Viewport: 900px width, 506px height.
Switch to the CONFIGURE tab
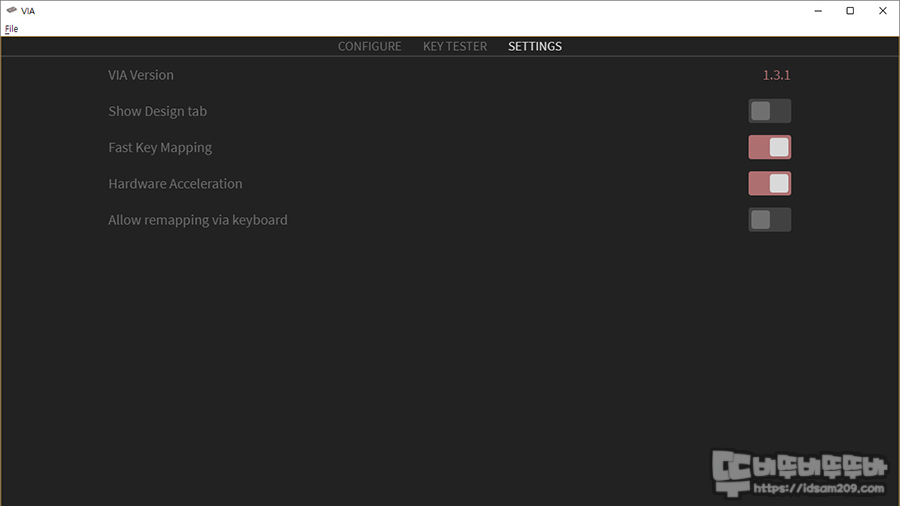[369, 46]
